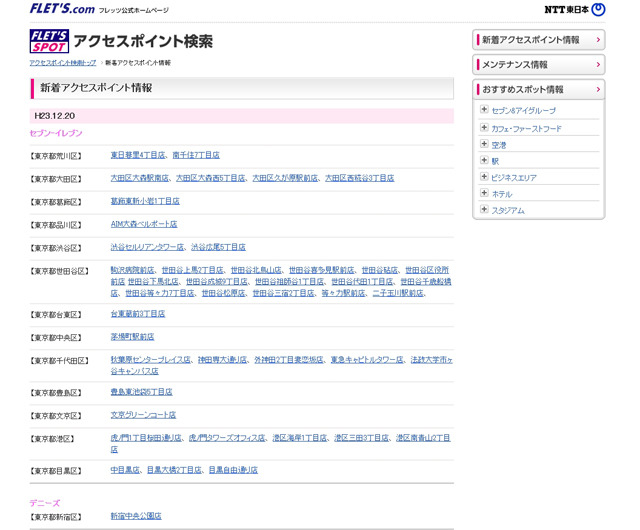Open the 東急キャピトルタワー店 link
Screen dimensions: 640x530
[x=367, y=360]
